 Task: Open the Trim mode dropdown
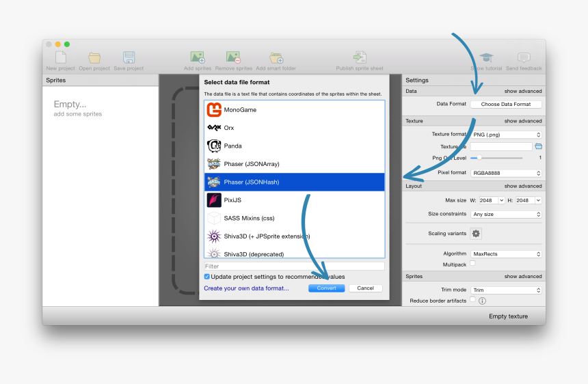[506, 290]
